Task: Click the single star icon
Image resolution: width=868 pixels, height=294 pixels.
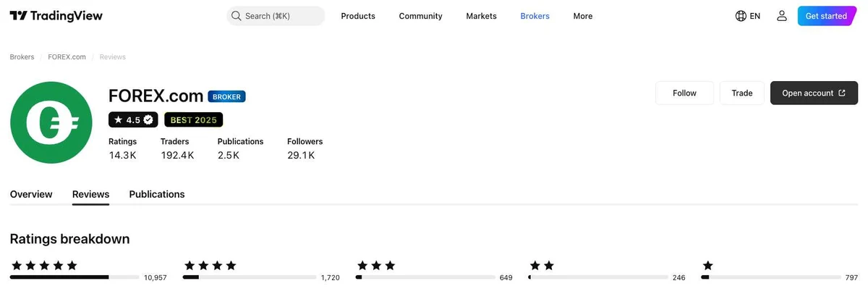Action: click(x=707, y=265)
